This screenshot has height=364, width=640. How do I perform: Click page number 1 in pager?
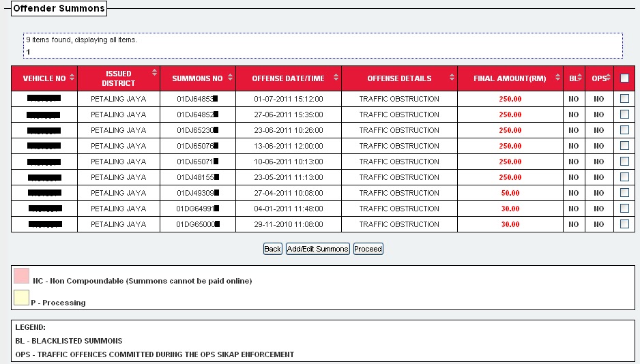28,52
